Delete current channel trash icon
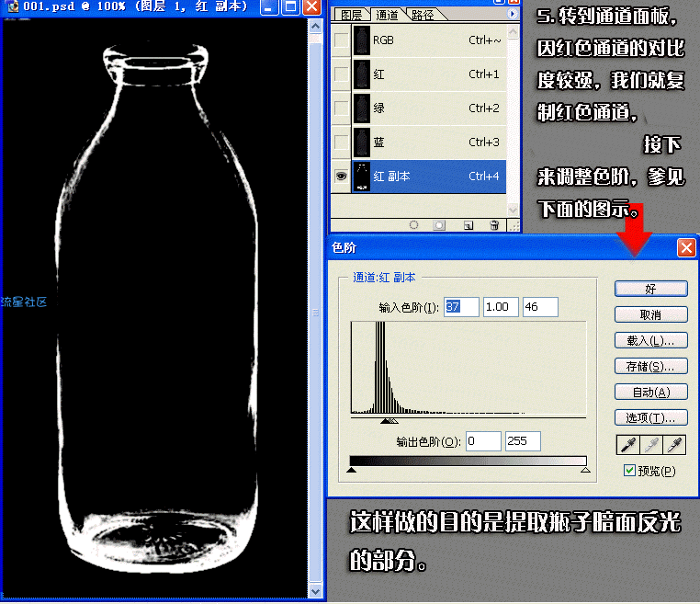Viewport: 700px width, 604px height. pos(494,225)
